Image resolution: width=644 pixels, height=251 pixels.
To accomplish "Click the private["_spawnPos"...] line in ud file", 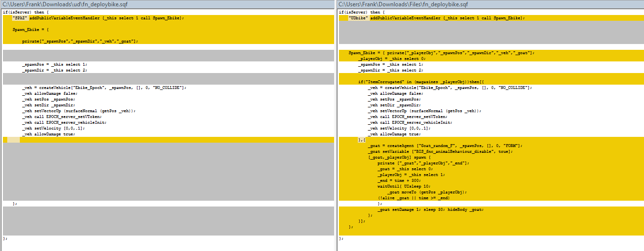I will point(80,41).
